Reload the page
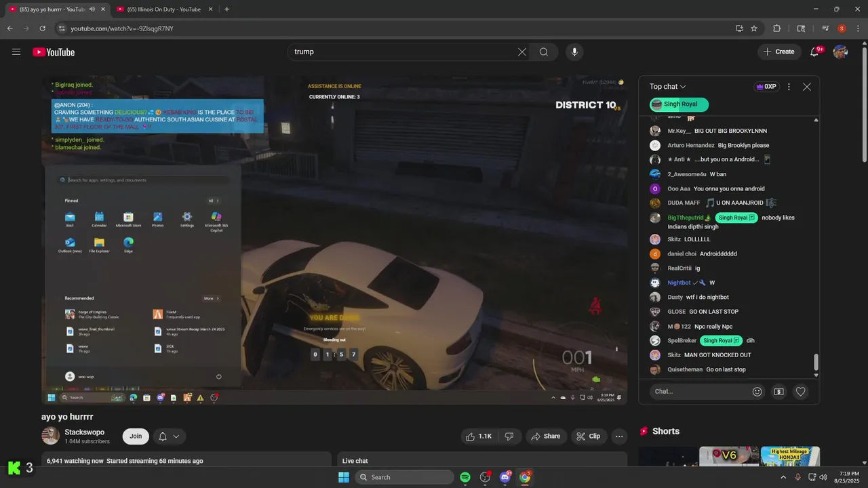 tap(43, 28)
